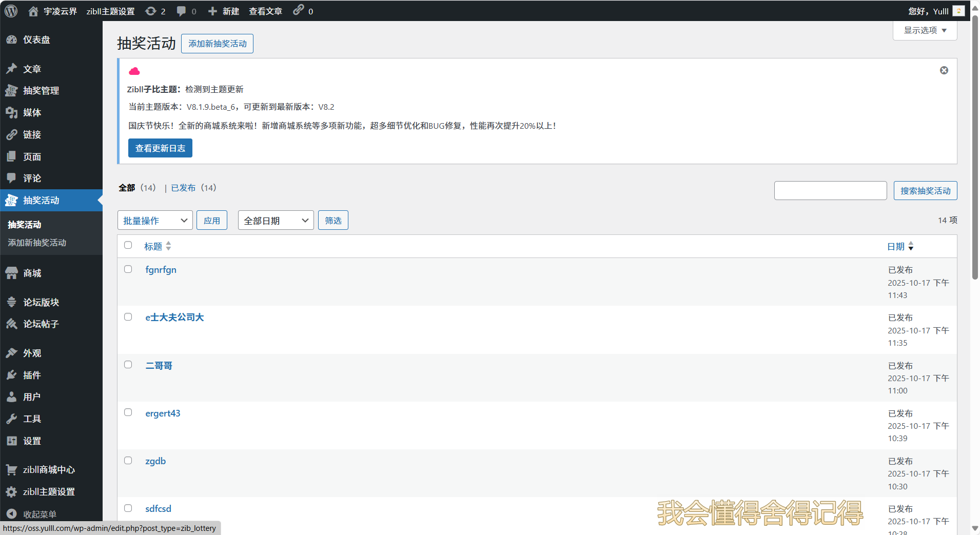Select the checkbox next to zgdb

pos(128,461)
